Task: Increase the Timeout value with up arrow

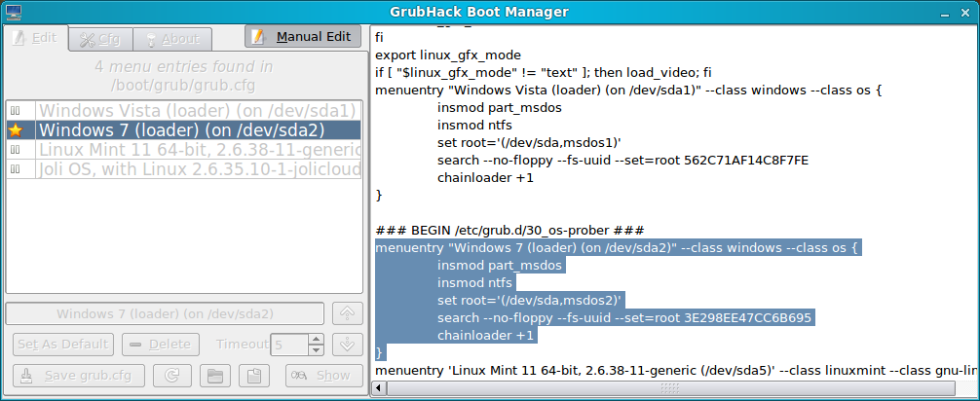Action: pyautogui.click(x=316, y=339)
